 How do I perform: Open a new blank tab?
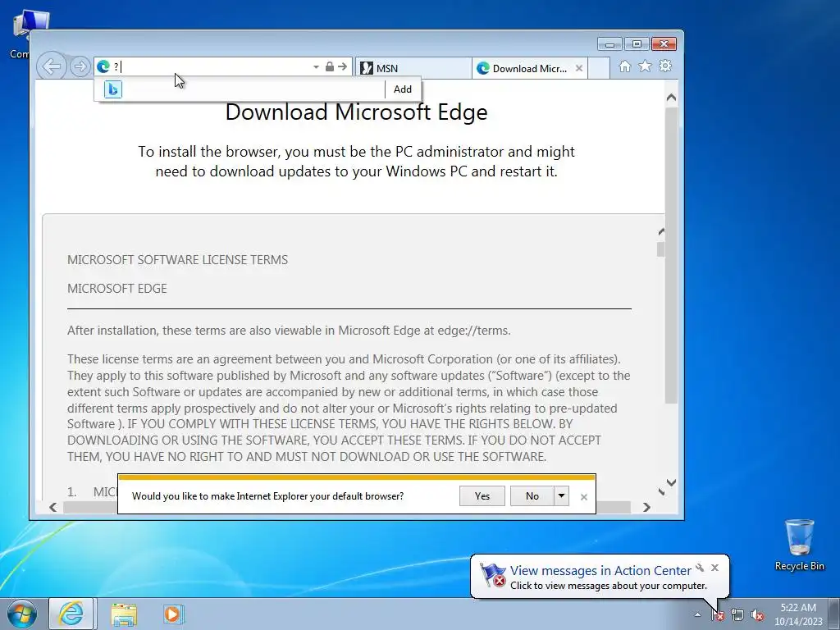point(599,69)
